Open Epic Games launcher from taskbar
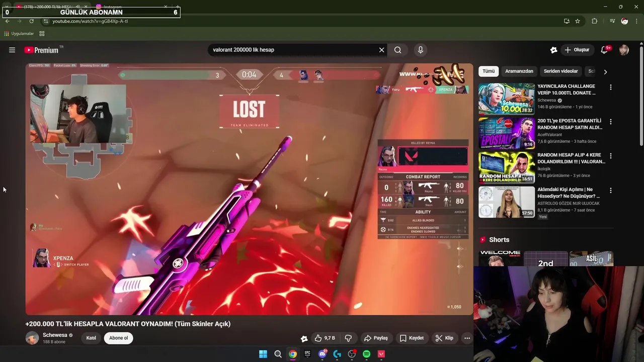 (307, 354)
